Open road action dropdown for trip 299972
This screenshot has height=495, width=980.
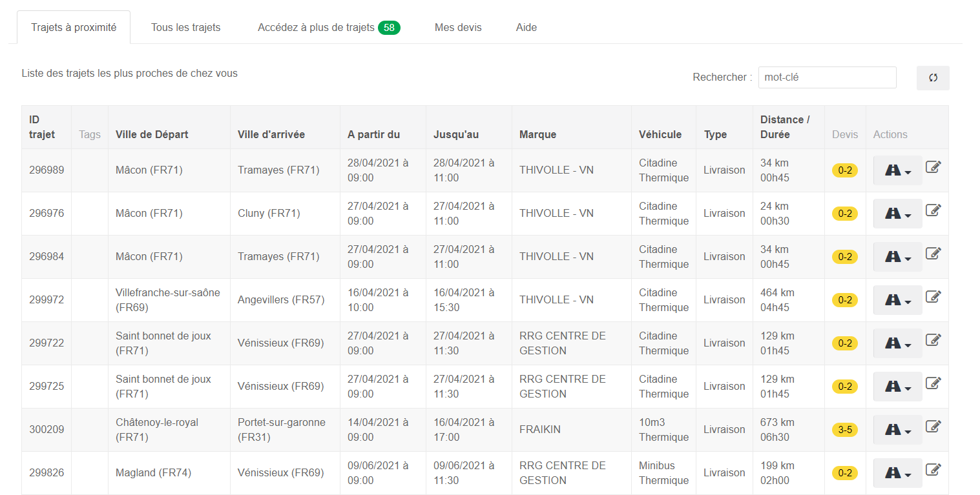(897, 300)
